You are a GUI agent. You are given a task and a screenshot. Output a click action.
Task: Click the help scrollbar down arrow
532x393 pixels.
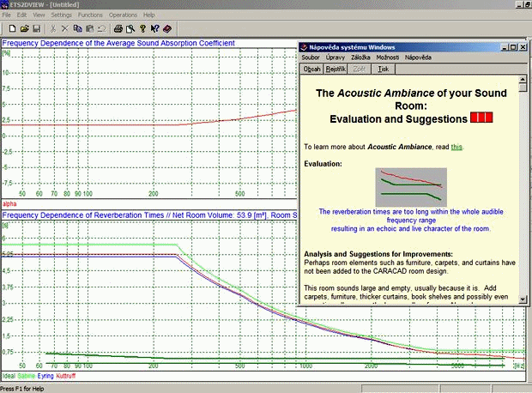click(523, 299)
